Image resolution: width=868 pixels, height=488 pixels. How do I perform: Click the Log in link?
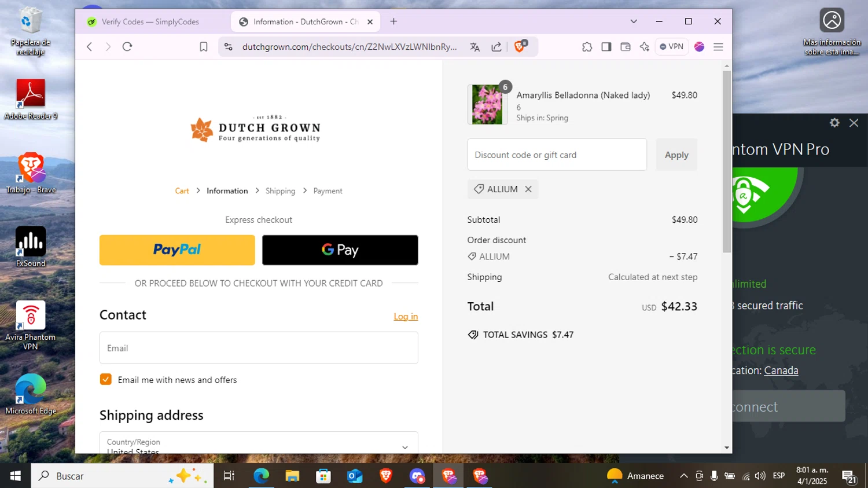point(406,317)
